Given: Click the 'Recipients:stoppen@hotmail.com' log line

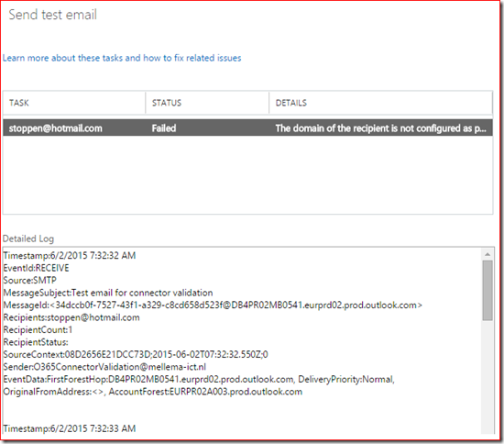Looking at the screenshot, I should [x=71, y=317].
